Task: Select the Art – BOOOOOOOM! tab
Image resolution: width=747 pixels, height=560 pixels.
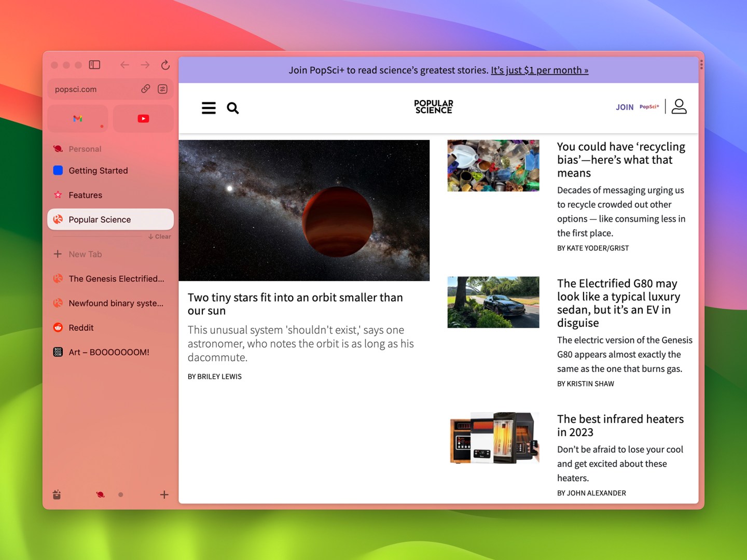Action: 109,352
